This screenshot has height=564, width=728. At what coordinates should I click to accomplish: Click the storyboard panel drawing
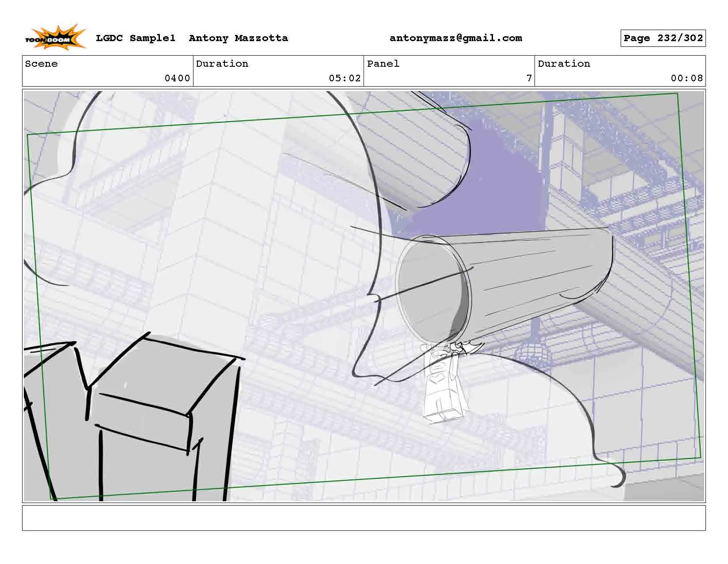click(x=364, y=296)
